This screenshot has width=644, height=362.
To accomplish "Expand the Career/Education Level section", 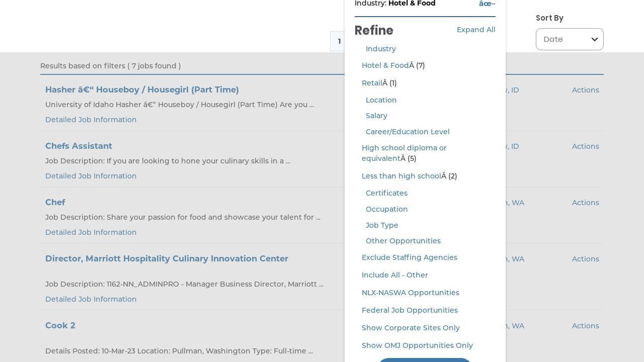I will pos(408,132).
